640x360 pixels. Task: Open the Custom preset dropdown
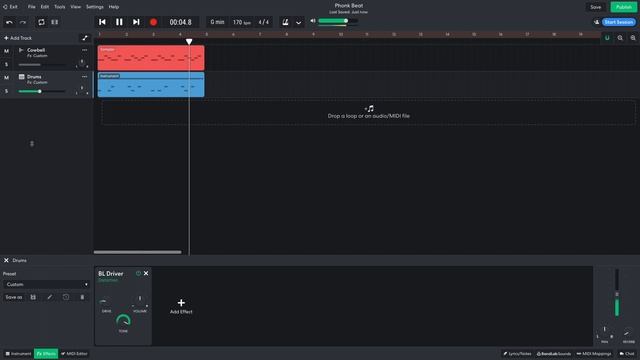click(46, 284)
